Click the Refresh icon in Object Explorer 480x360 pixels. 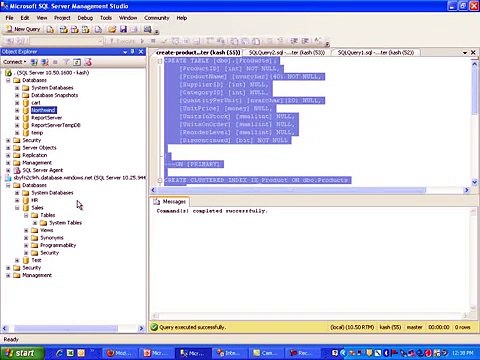coord(77,62)
